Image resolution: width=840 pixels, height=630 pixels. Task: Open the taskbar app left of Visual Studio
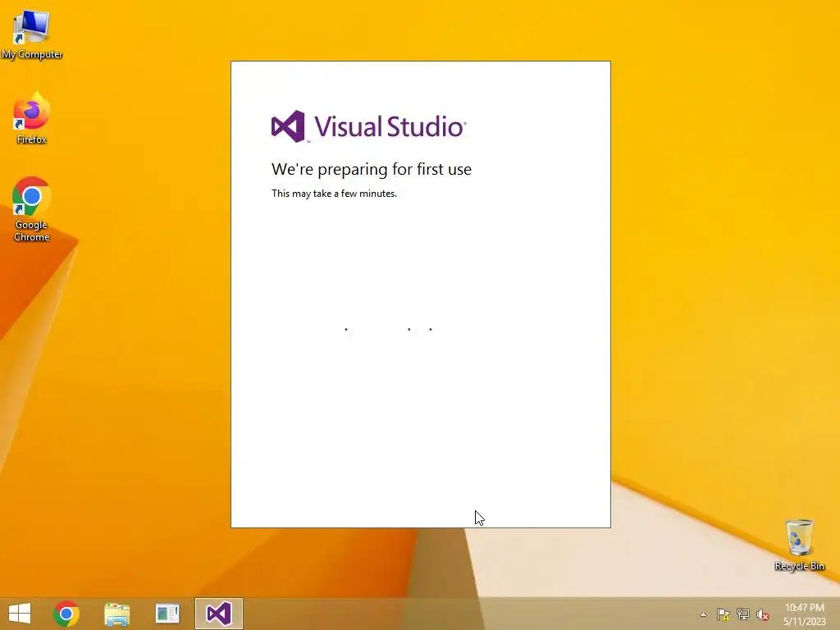click(167, 614)
